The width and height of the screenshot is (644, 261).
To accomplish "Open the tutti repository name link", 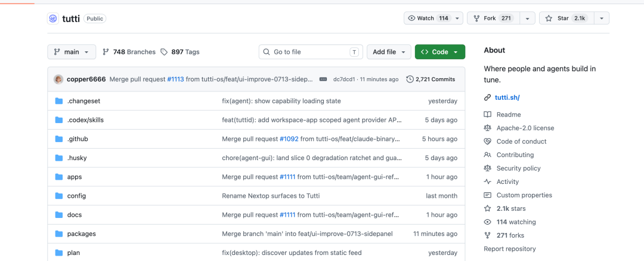I will point(70,19).
